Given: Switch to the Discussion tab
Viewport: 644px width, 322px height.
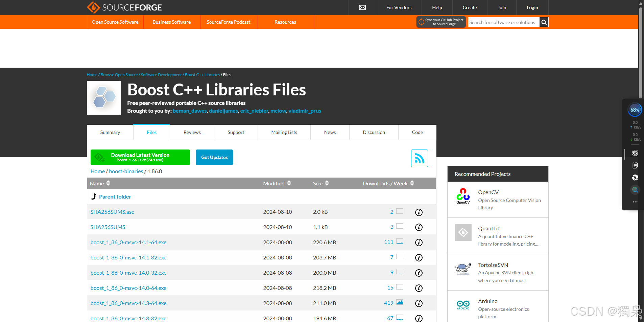Looking at the screenshot, I should coord(374,132).
